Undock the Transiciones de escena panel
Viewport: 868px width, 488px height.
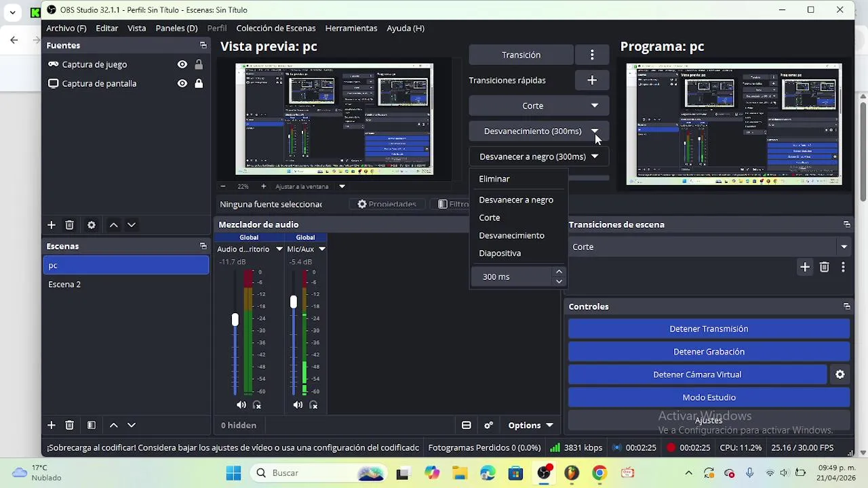846,224
